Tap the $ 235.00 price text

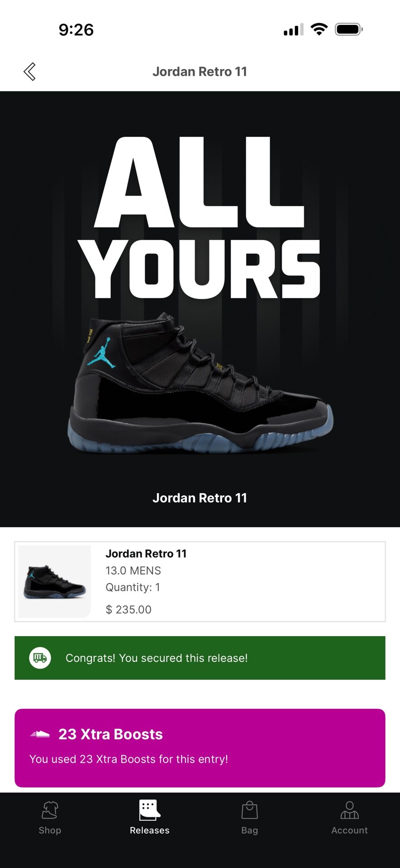(x=129, y=609)
